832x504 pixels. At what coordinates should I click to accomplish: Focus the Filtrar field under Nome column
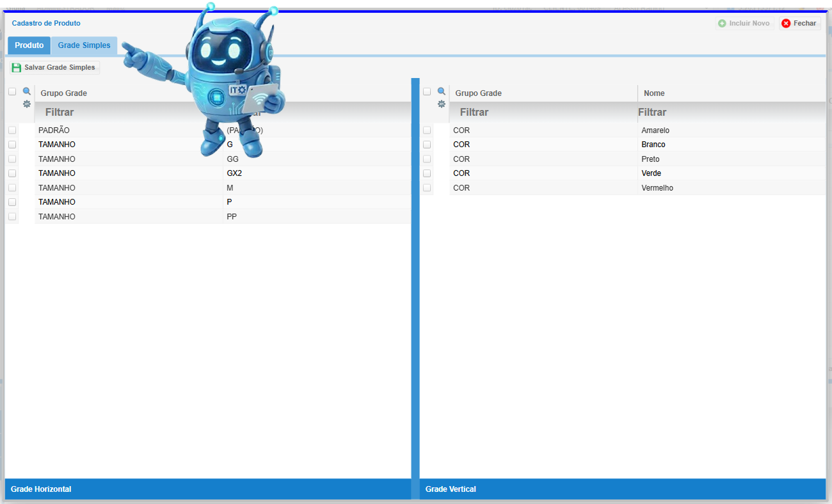[730, 113]
